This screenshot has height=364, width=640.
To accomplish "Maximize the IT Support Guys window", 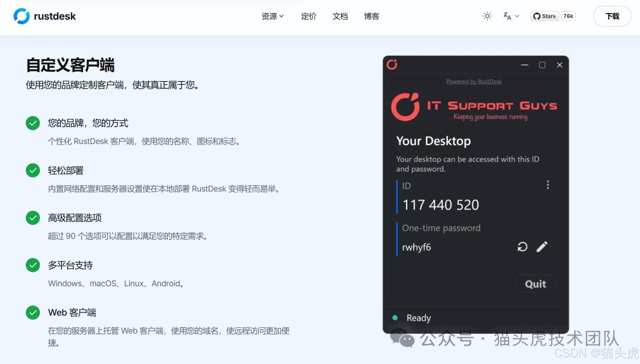I will [542, 65].
